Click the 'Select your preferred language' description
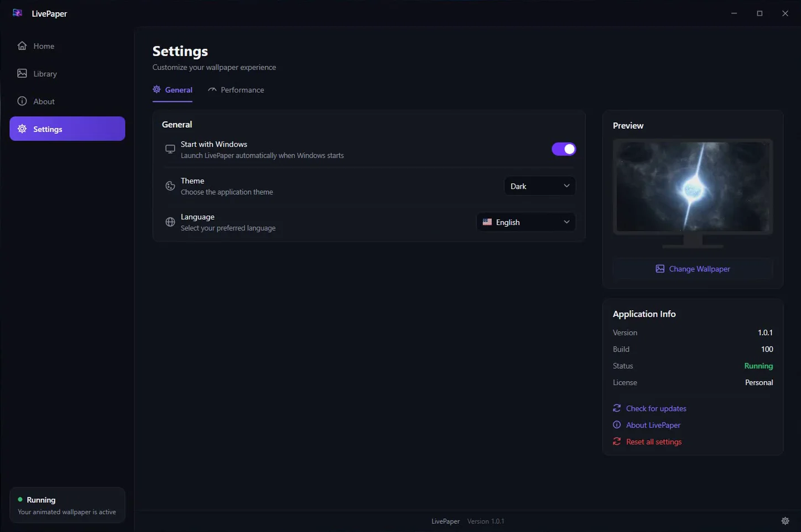Screen dimensions: 801x532 (x=228, y=228)
